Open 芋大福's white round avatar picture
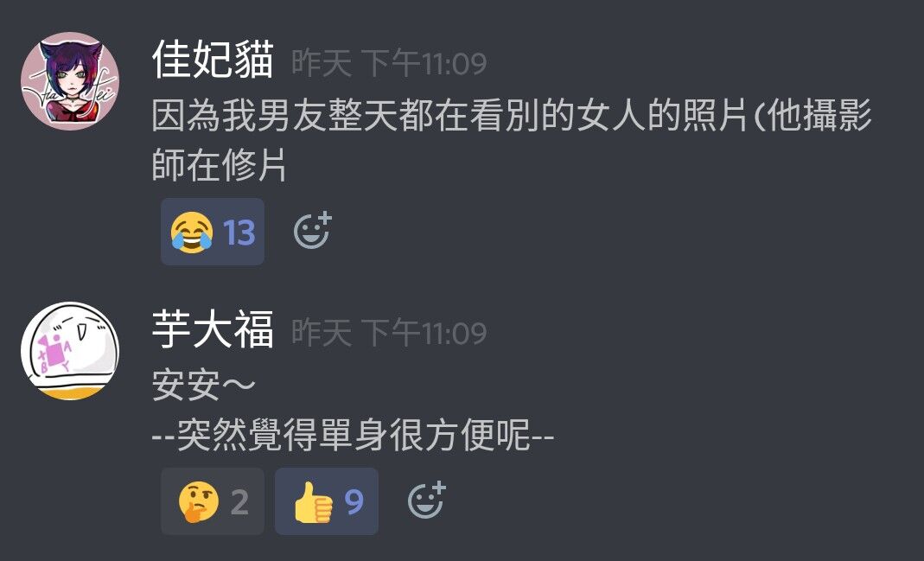This screenshot has height=561, width=924. 70,351
